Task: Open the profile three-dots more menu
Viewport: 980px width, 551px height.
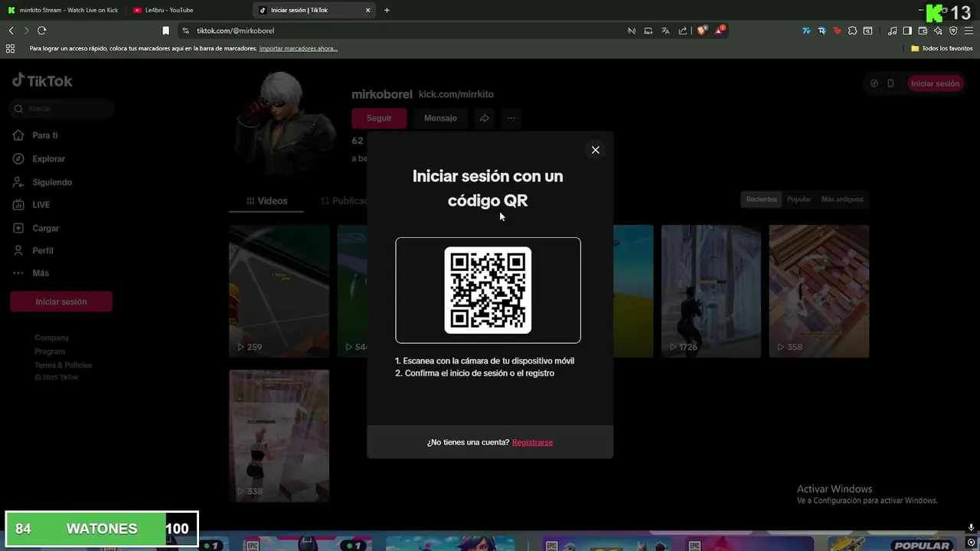Action: click(511, 118)
